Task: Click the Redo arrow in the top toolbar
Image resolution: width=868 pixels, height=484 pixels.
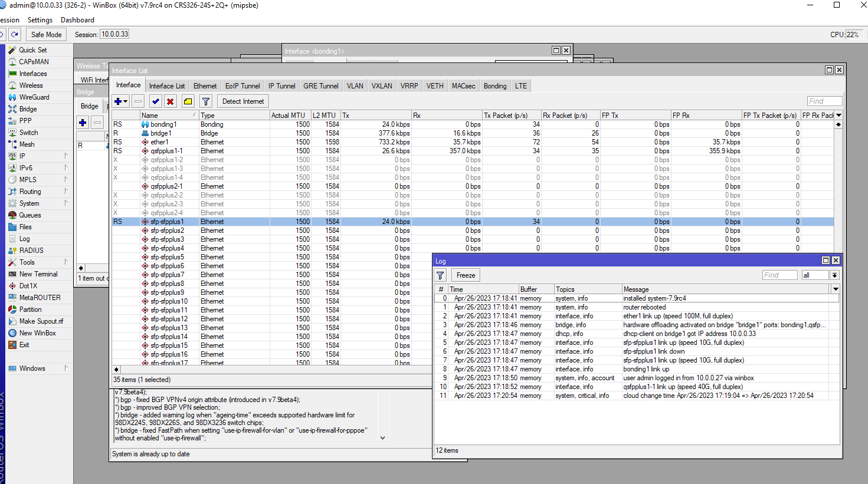Action: tap(15, 35)
